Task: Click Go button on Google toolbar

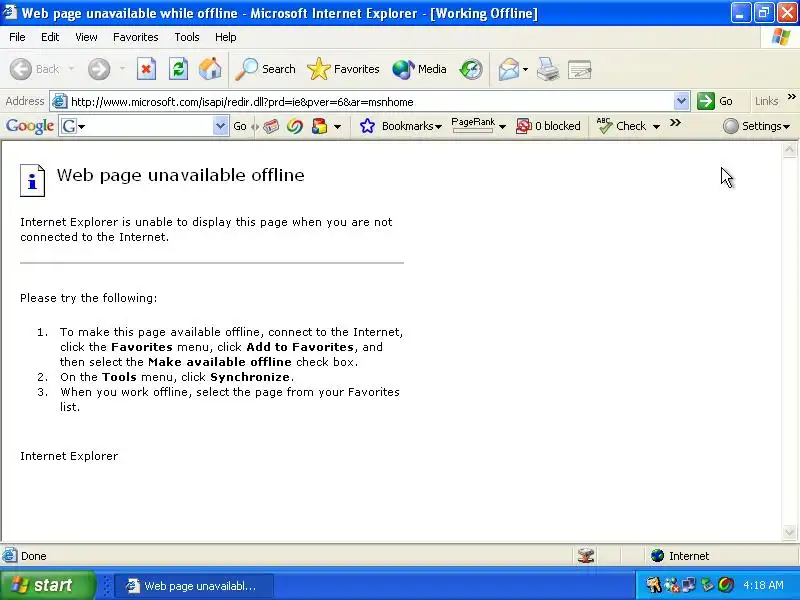Action: point(240,126)
